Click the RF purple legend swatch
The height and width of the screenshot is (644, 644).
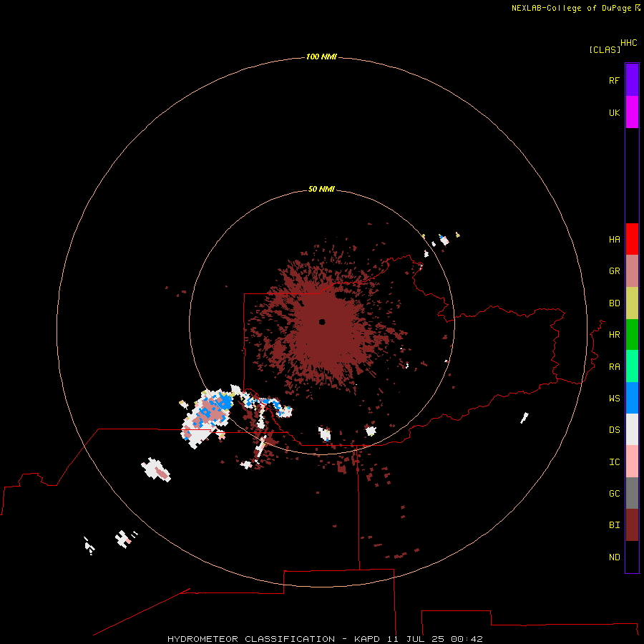pos(632,80)
